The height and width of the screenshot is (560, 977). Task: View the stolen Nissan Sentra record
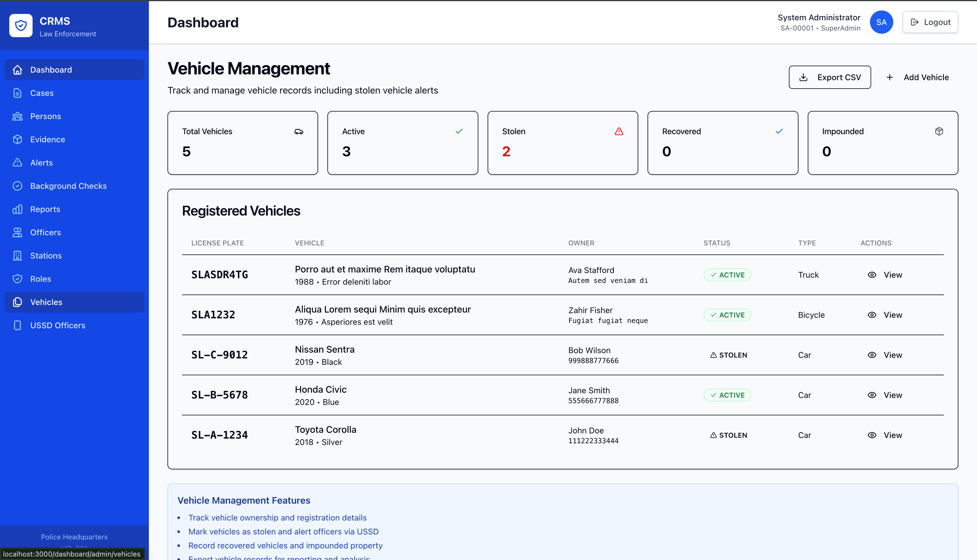click(885, 355)
